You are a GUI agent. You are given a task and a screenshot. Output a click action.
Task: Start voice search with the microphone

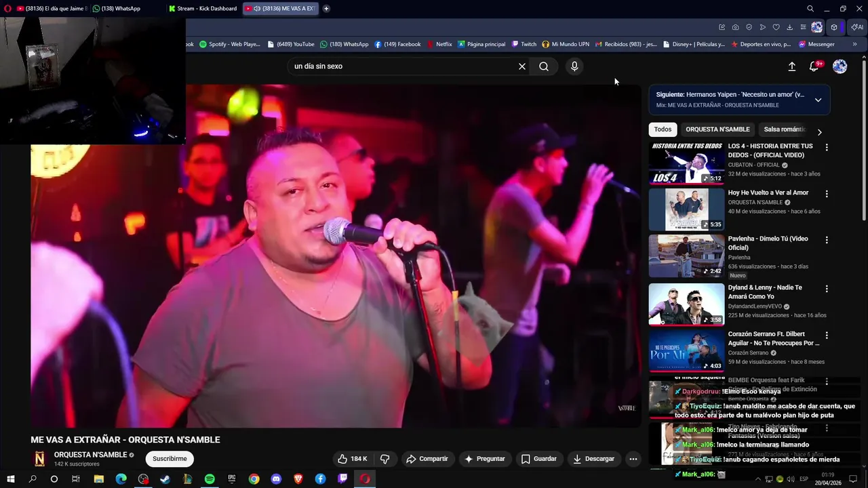(x=574, y=66)
